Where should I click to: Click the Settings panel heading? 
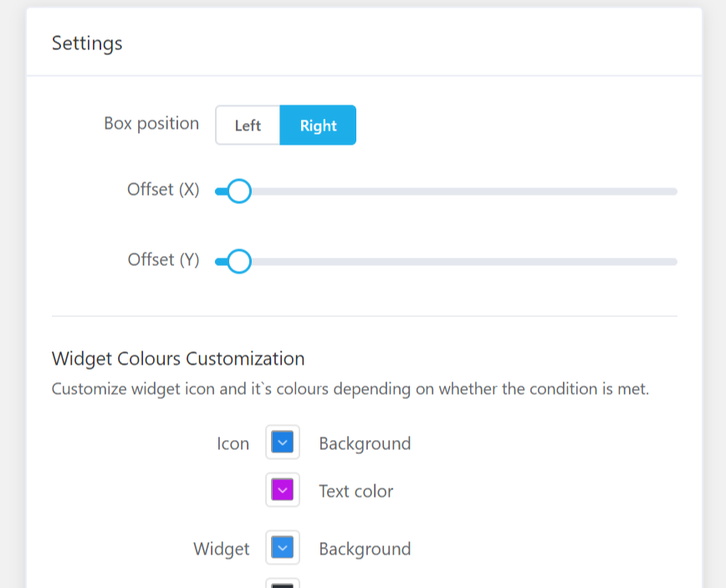click(87, 43)
